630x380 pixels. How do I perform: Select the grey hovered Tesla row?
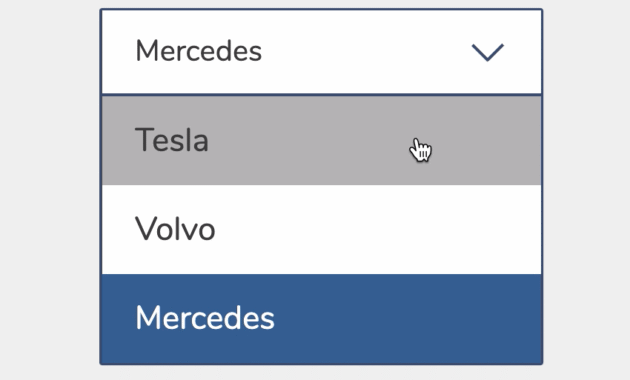(x=321, y=140)
